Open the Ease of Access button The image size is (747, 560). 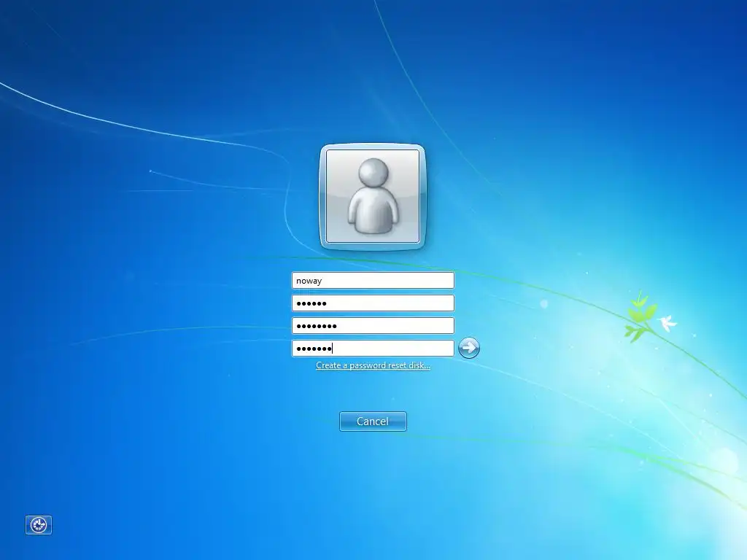click(39, 525)
